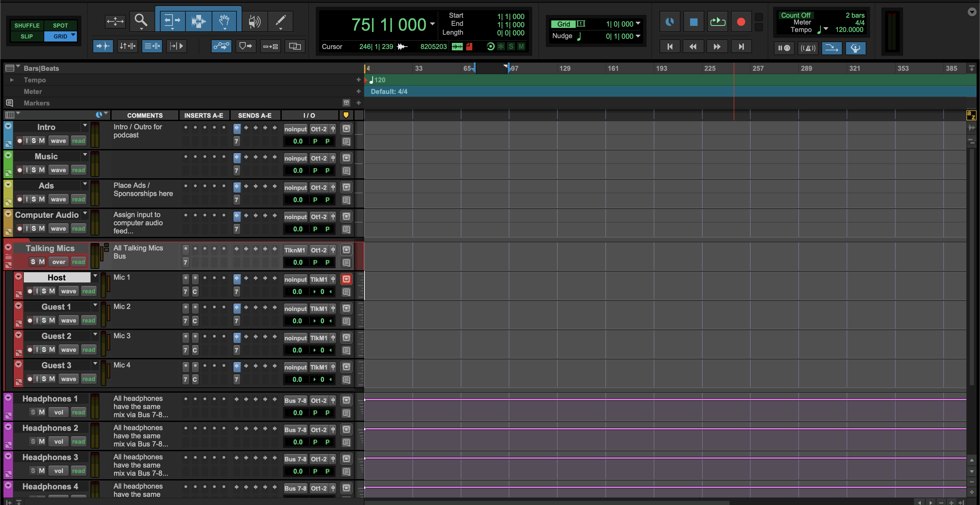
Task: Arm recording with the Record button
Action: (741, 22)
